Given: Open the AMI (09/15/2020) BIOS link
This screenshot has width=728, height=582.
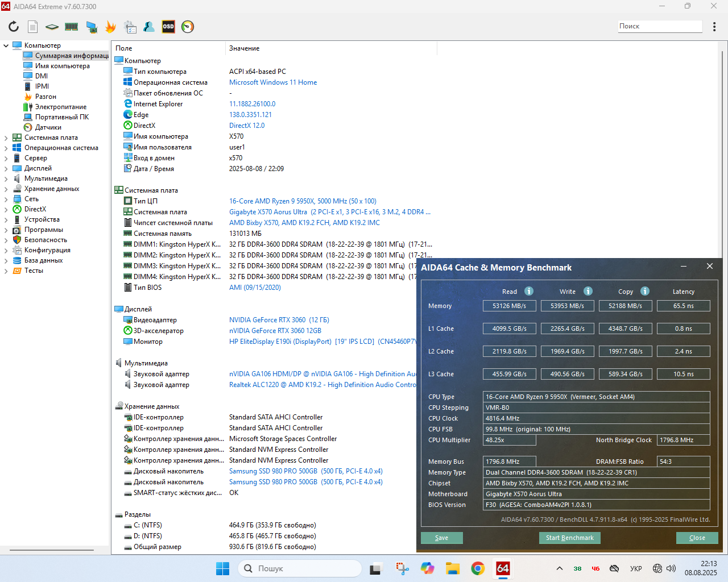Looking at the screenshot, I should [x=255, y=288].
